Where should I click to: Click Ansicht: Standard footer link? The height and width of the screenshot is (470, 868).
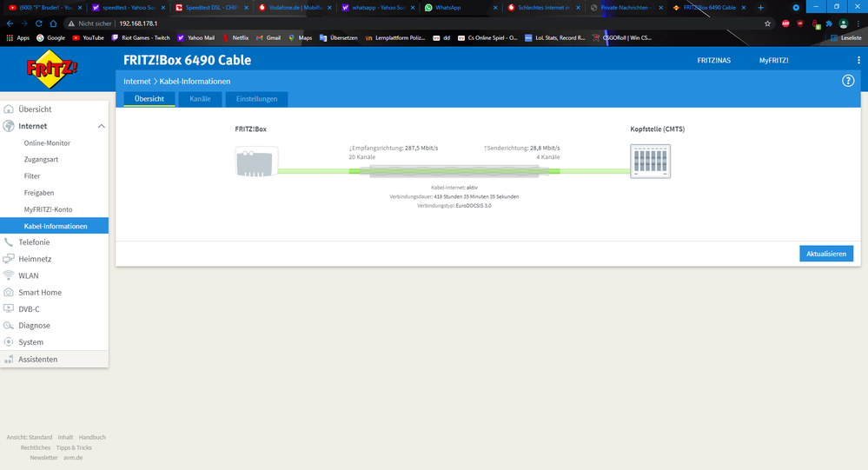tap(30, 437)
